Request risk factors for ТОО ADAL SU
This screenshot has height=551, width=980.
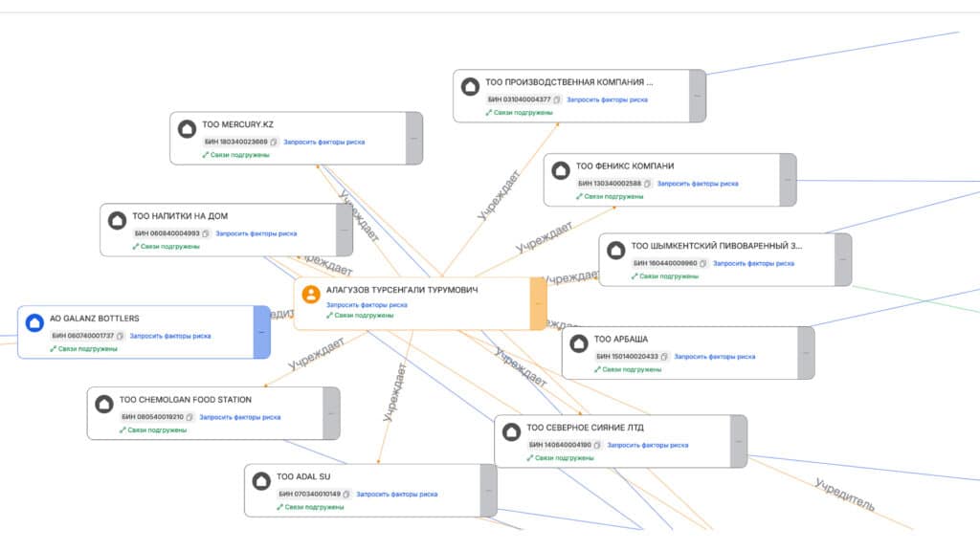tap(397, 494)
